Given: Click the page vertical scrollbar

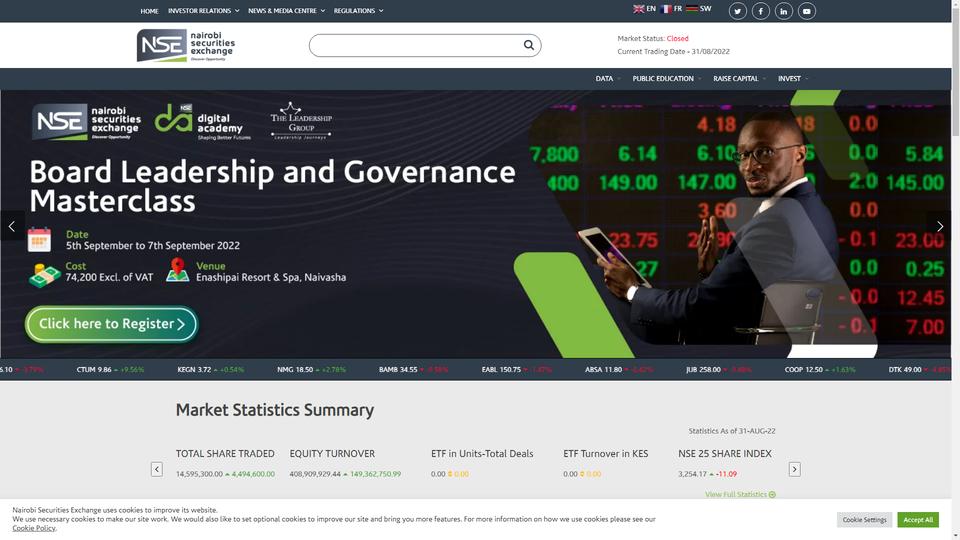Looking at the screenshot, I should point(956,270).
